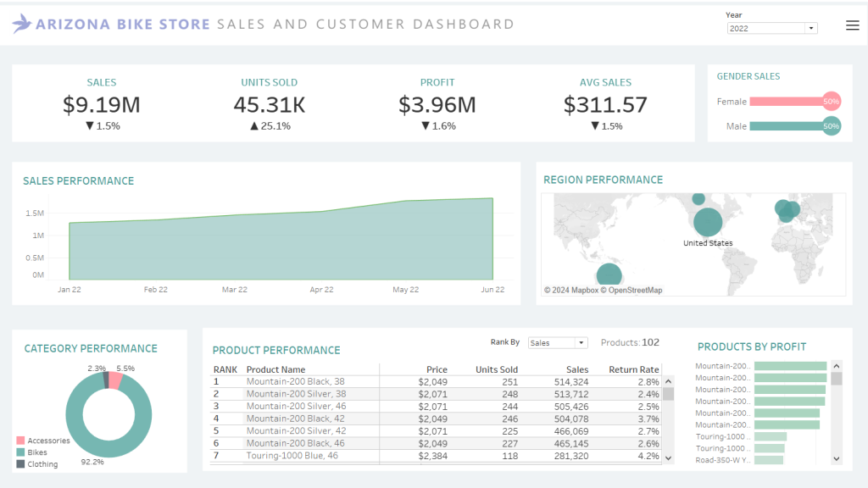Click the top Mountain-200 profit bar
Screen dimensions: 868x488
(789, 366)
